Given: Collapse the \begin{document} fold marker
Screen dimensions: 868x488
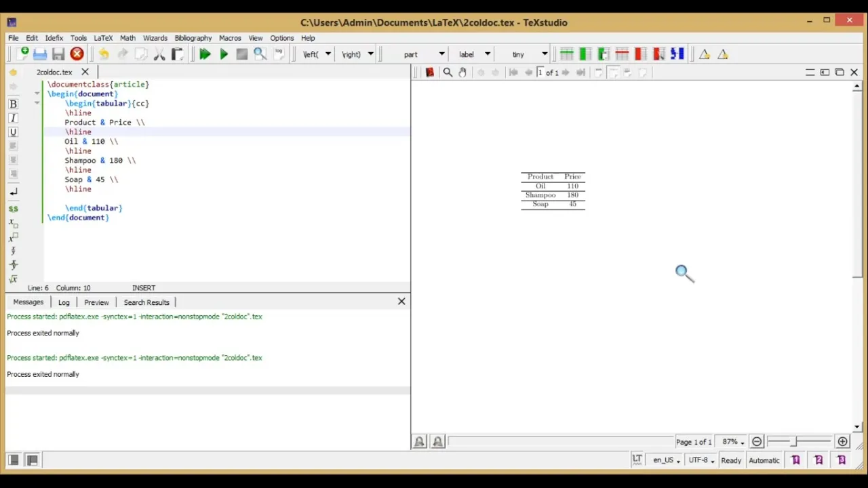Looking at the screenshot, I should click(x=37, y=94).
